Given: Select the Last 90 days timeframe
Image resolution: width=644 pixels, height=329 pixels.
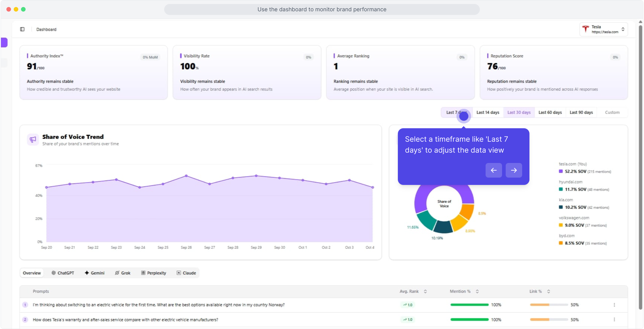Looking at the screenshot, I should [x=581, y=112].
